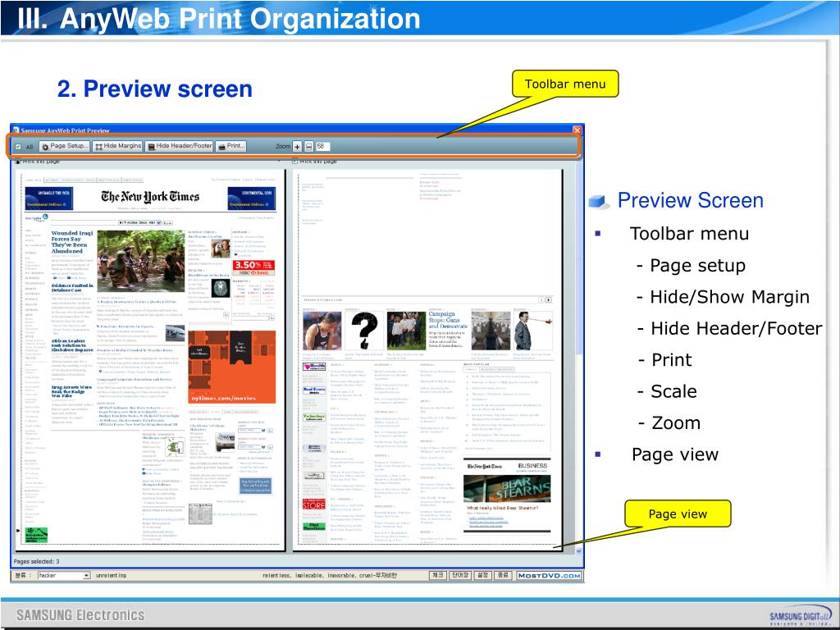The image size is (840, 630).
Task: Toggle the All checkbox
Action: pos(18,147)
